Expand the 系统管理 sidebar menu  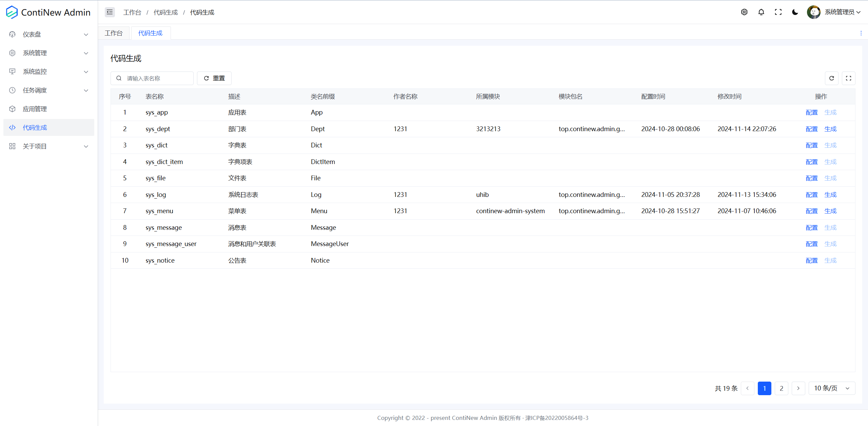(x=49, y=53)
